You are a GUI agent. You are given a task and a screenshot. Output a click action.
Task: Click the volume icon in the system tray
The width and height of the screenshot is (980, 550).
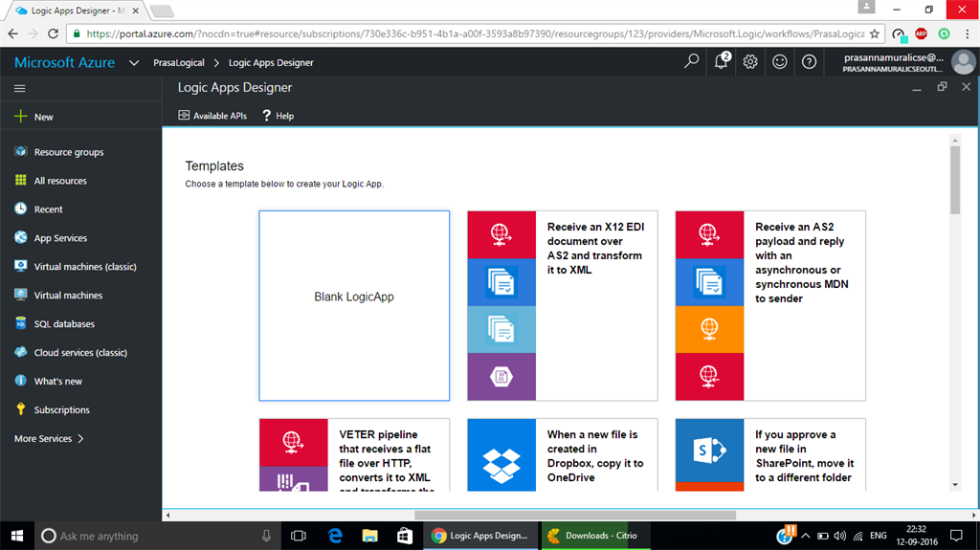click(x=840, y=536)
